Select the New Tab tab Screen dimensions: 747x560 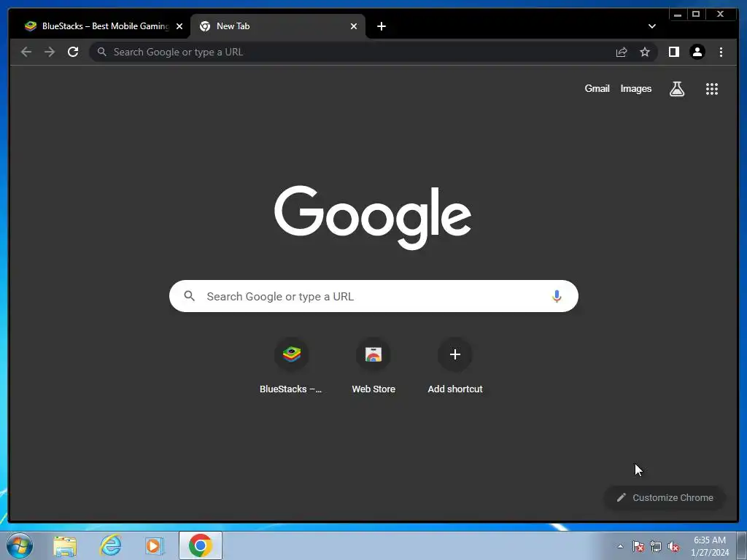pos(277,26)
